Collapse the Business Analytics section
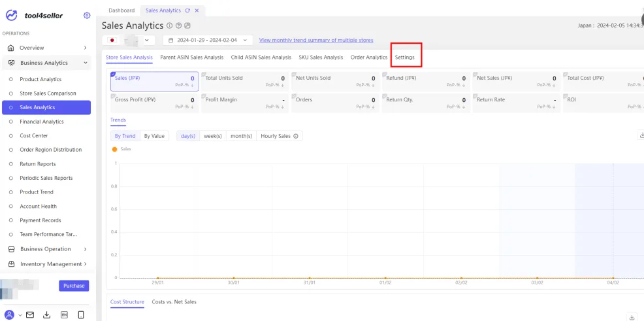Screen dimensions: 644x321 (86, 63)
